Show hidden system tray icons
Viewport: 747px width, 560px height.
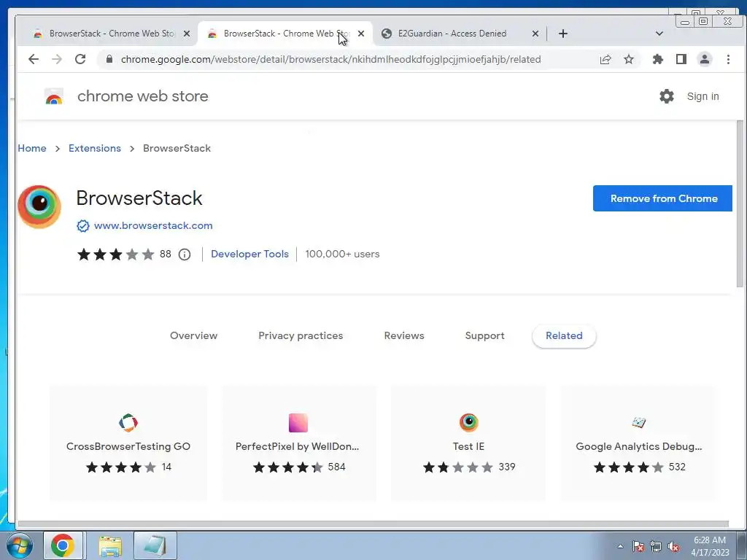click(620, 547)
